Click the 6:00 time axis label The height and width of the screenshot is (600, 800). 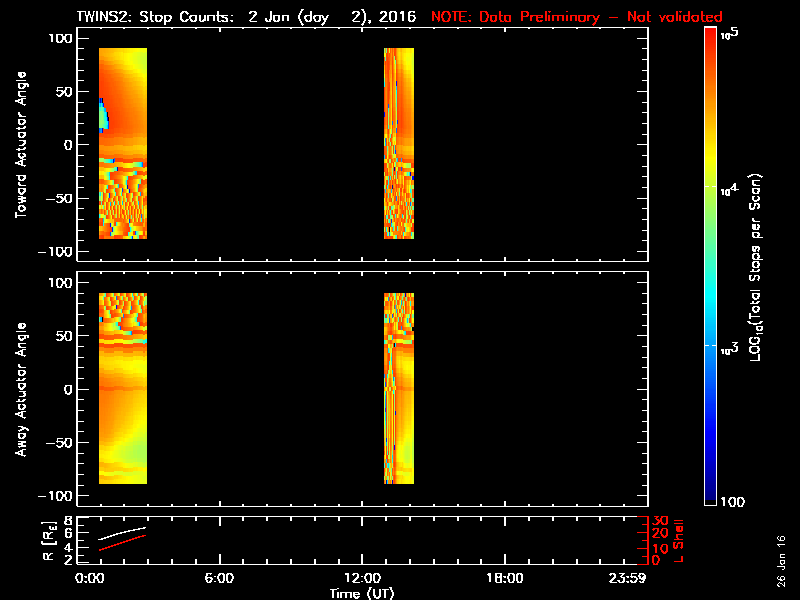[219, 578]
